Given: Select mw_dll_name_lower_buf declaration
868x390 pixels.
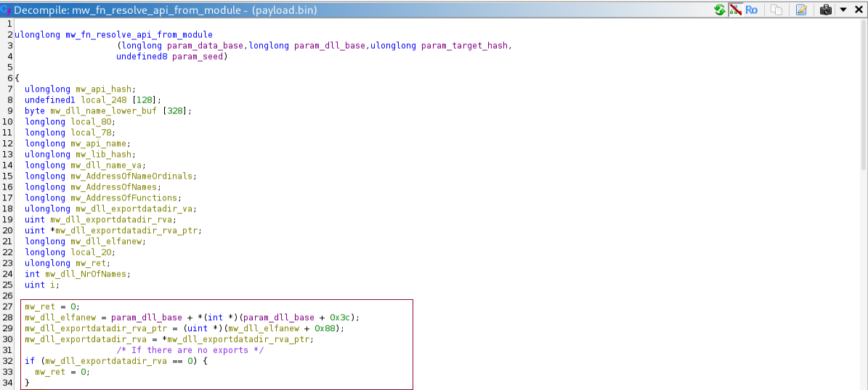Looking at the screenshot, I should point(104,110).
